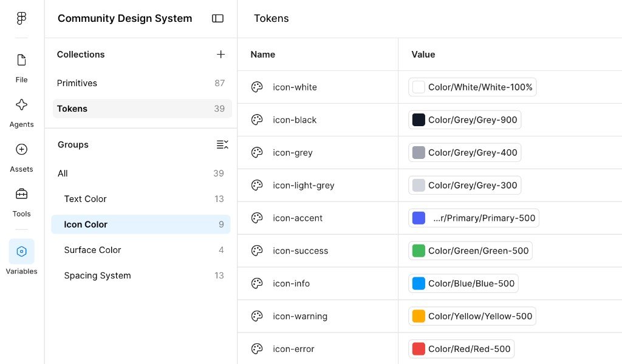
Task: Select the icon-white variable name
Action: click(x=295, y=87)
